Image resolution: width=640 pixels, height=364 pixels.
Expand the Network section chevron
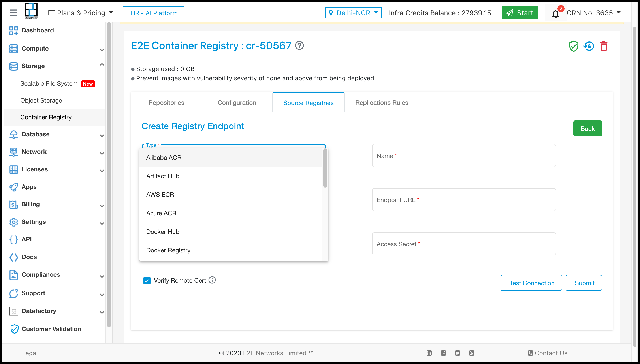tap(102, 153)
